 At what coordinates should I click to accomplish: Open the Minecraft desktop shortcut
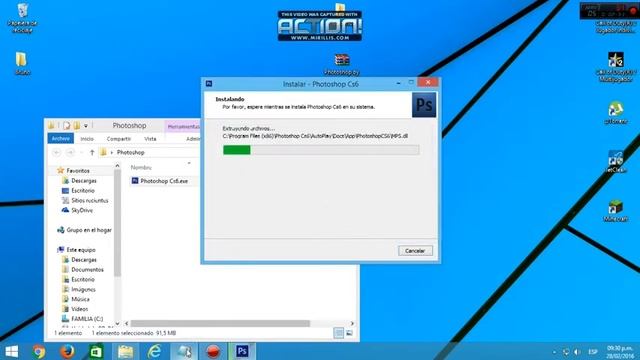point(616,211)
